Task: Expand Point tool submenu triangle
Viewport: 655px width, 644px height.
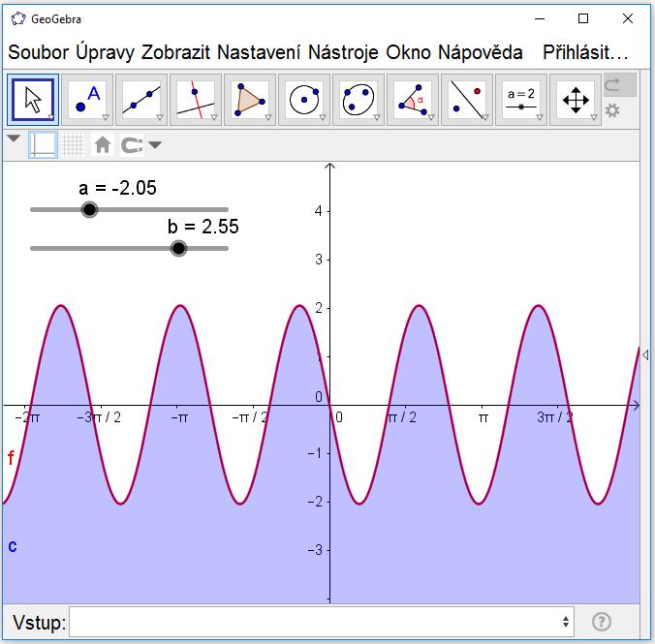Action: pos(106,117)
